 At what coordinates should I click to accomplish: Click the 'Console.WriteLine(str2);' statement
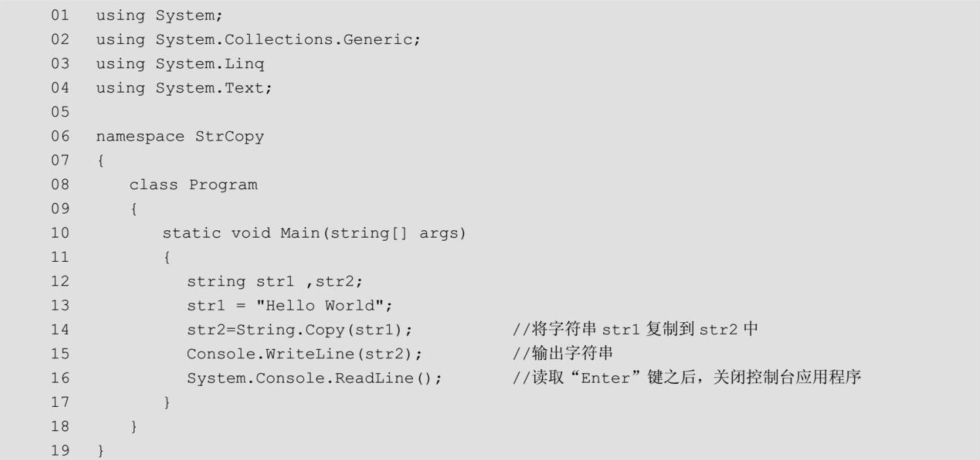point(304,354)
